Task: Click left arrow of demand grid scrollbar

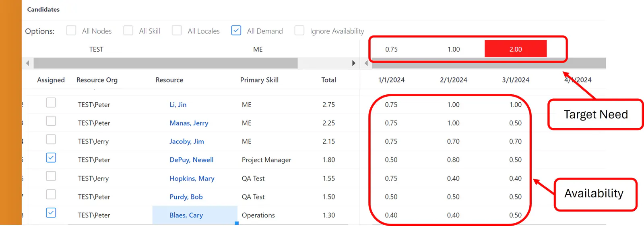Action: pyautogui.click(x=27, y=63)
